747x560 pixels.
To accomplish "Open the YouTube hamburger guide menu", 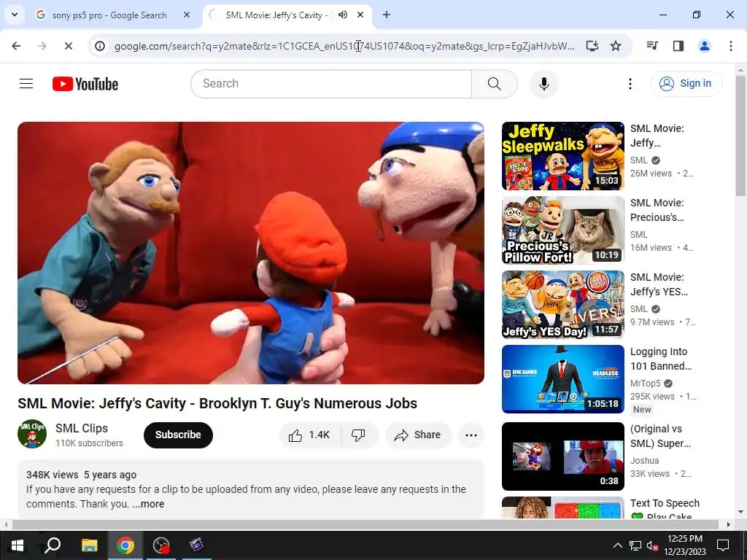I will click(x=26, y=84).
